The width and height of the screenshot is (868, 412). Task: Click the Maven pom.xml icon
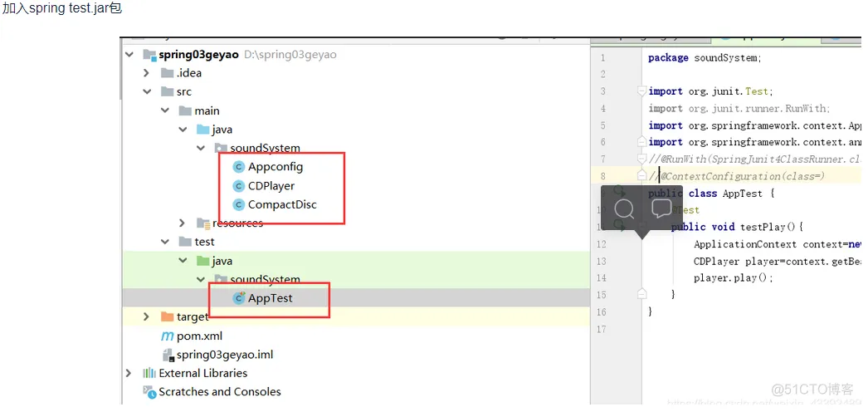point(167,336)
